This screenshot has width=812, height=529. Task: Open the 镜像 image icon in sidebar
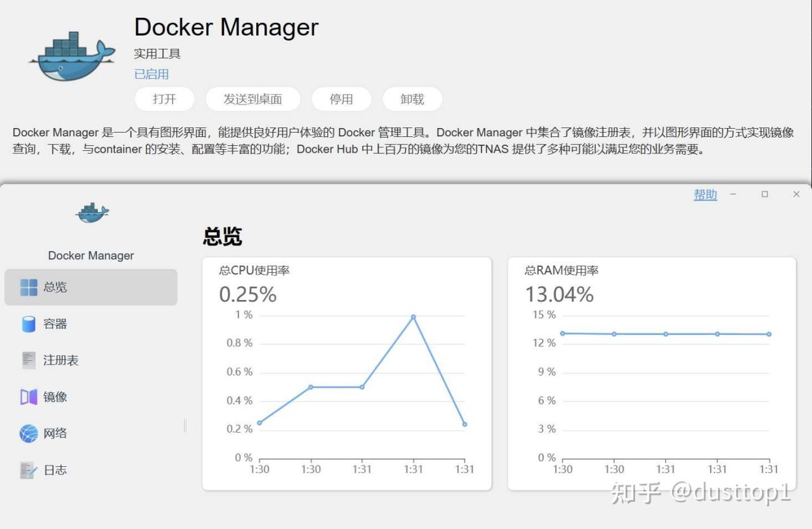(x=29, y=397)
